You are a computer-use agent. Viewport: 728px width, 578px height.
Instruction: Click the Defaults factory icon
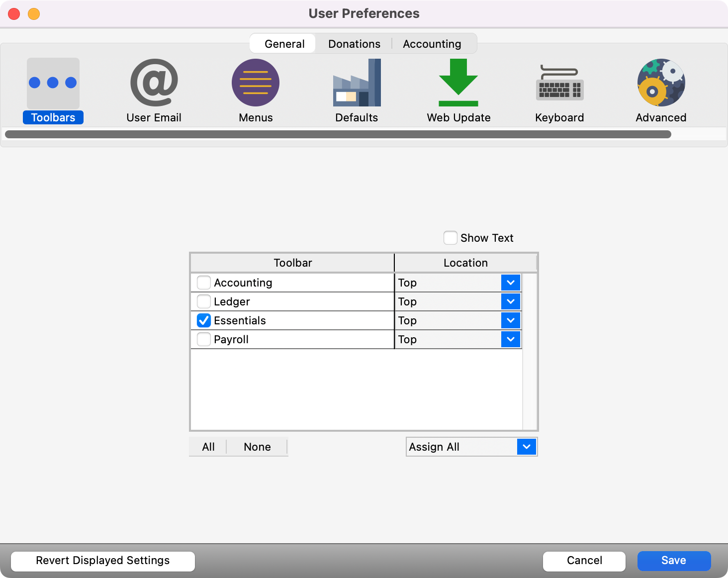coord(357,83)
